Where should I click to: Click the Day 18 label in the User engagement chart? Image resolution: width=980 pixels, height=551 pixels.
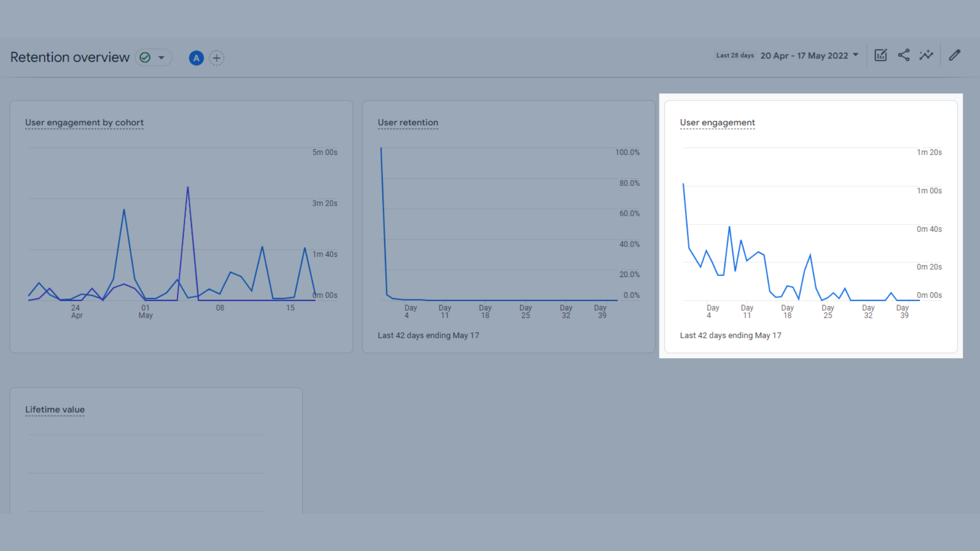coord(787,311)
